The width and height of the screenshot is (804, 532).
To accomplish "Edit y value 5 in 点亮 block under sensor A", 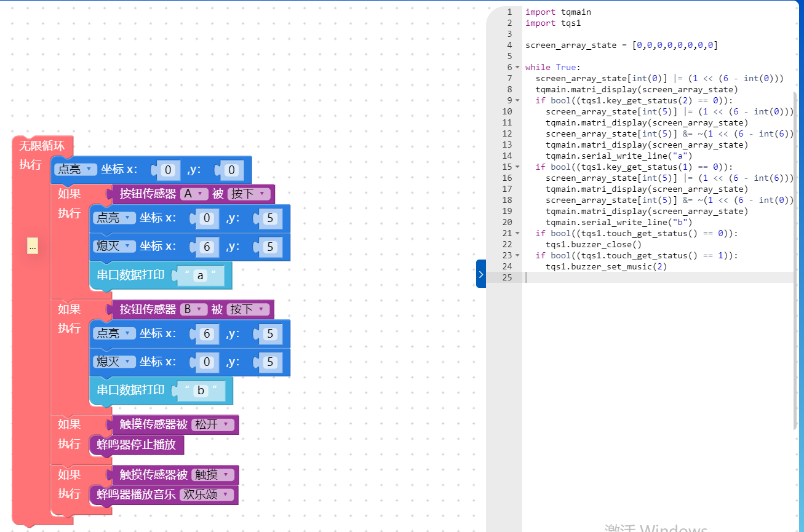I will 271,218.
